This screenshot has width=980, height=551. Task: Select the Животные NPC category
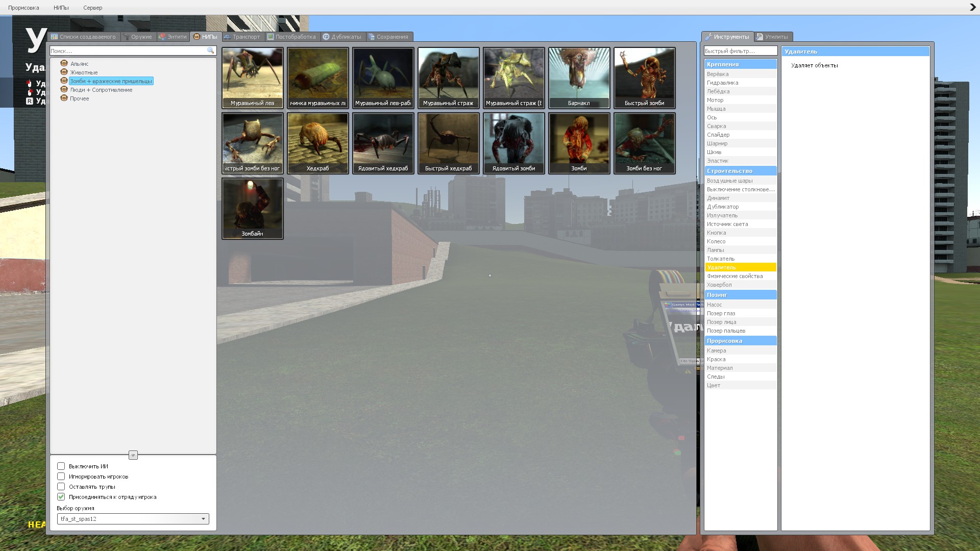pos(84,72)
